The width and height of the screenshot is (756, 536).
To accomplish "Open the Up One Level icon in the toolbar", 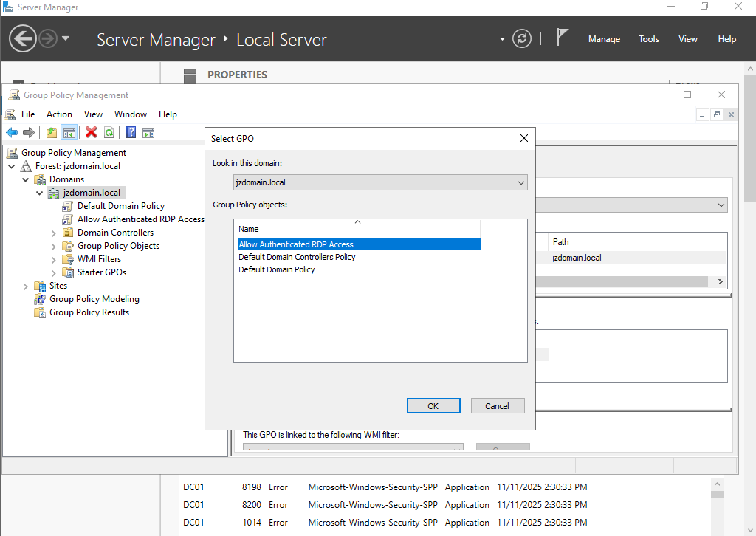I will 51,132.
